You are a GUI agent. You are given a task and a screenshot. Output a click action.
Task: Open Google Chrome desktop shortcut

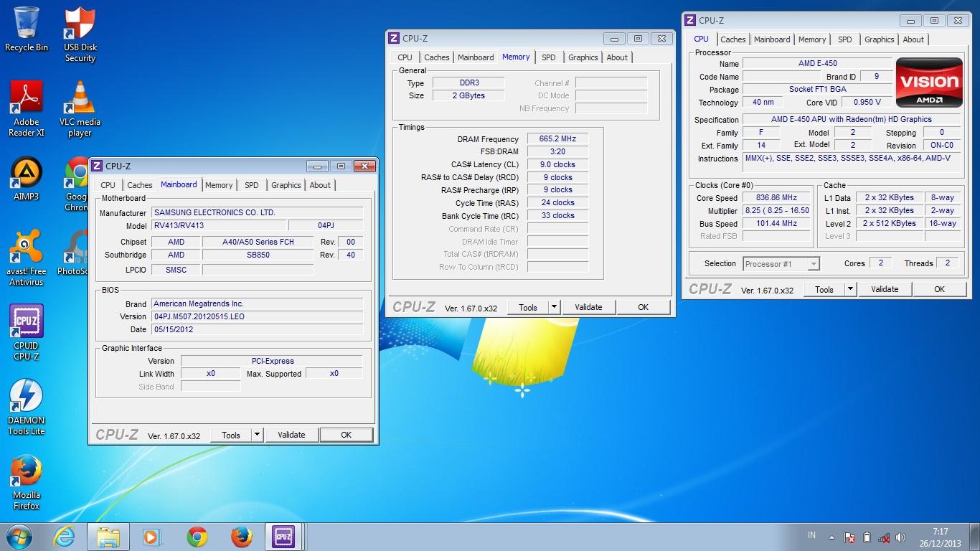click(x=76, y=184)
